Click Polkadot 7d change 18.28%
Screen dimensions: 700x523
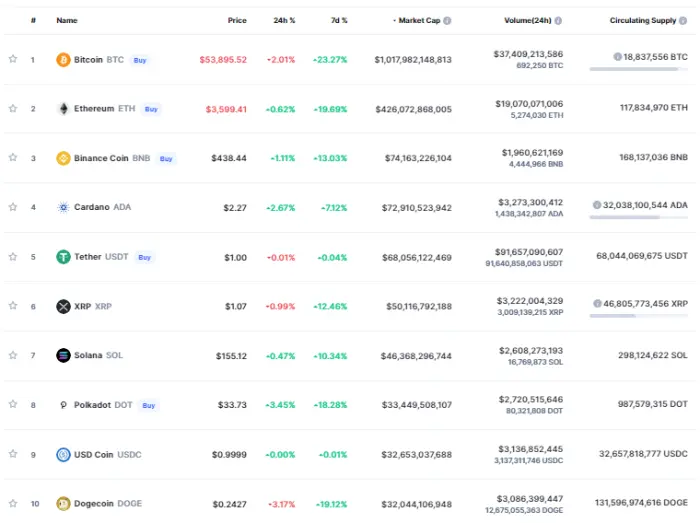(330, 405)
